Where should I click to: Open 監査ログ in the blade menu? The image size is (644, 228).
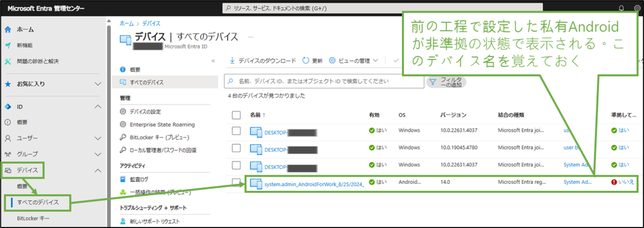click(139, 179)
